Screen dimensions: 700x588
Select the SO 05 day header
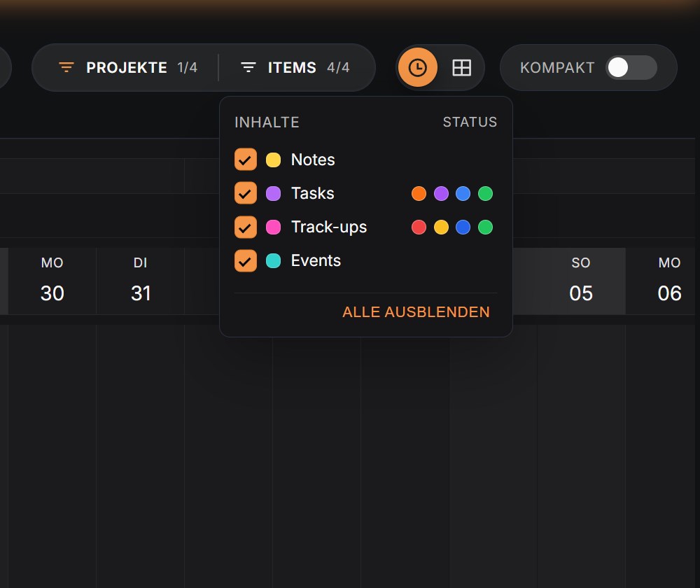[581, 281]
